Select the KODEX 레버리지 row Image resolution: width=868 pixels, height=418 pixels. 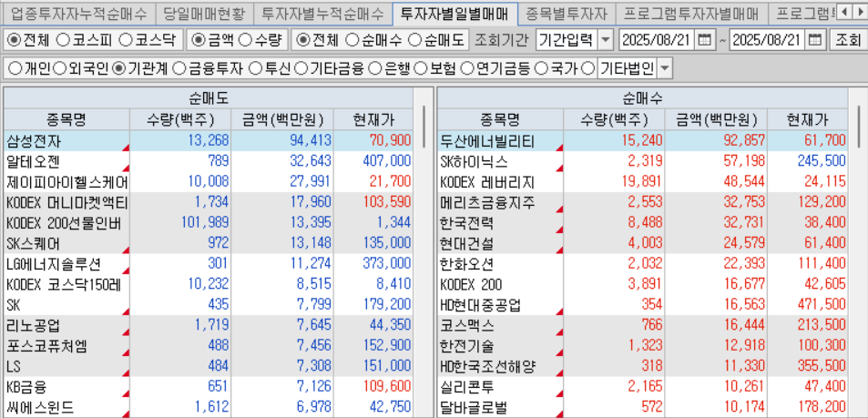pos(642,181)
